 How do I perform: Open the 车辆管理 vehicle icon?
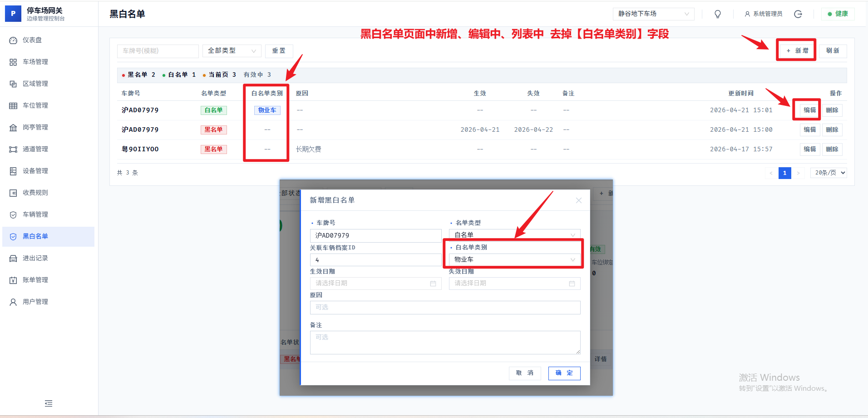point(13,214)
